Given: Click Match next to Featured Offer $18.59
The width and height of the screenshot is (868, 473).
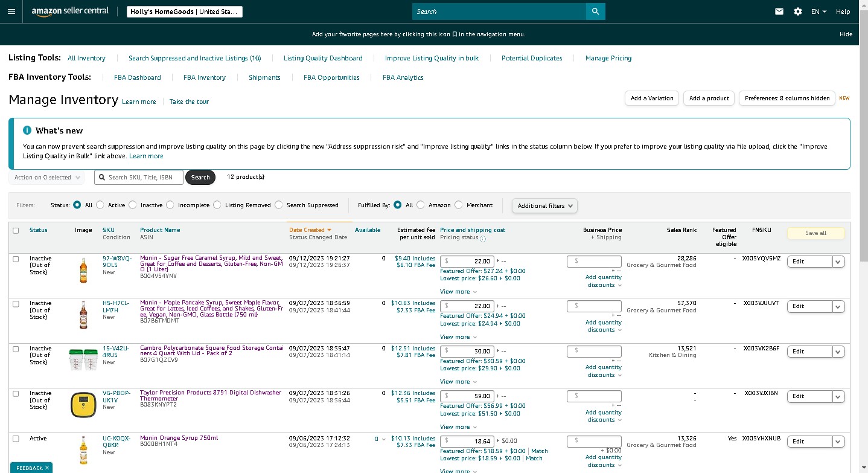Looking at the screenshot, I should (540, 451).
